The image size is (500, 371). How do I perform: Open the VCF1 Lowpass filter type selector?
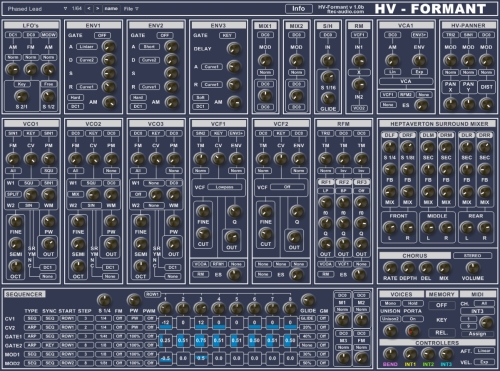click(224, 187)
